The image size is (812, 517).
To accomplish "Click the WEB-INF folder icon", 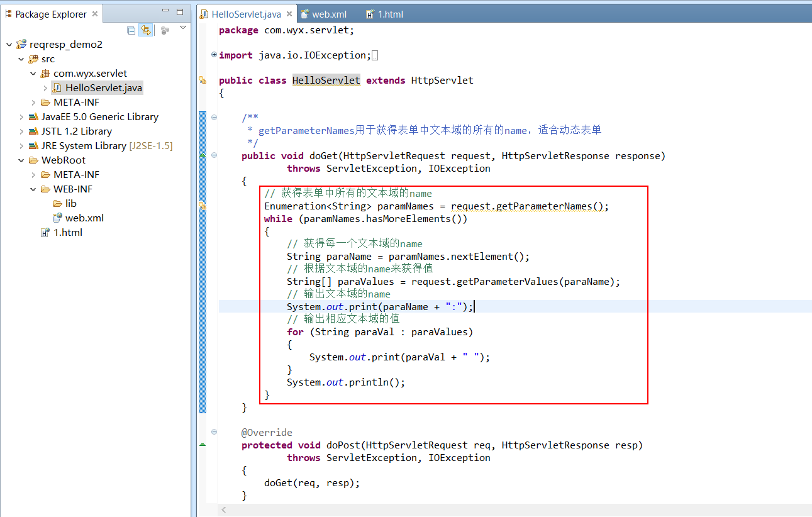I will click(x=45, y=189).
